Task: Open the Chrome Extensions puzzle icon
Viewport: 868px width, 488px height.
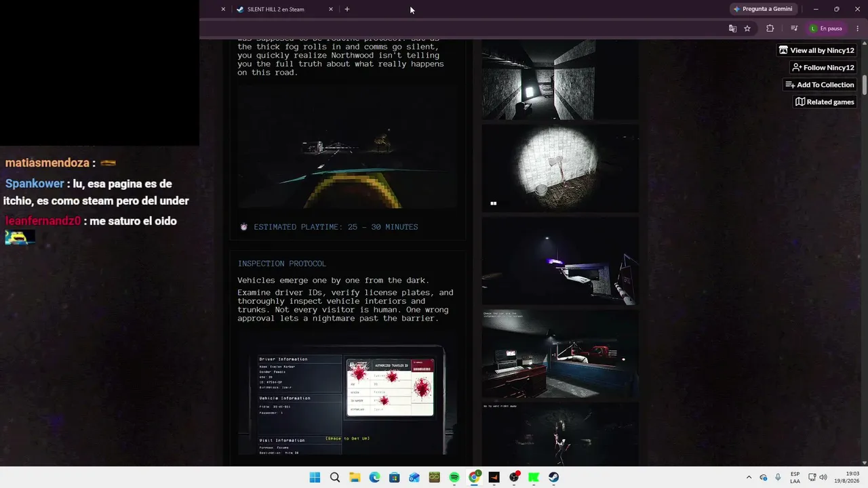Action: pyautogui.click(x=770, y=28)
